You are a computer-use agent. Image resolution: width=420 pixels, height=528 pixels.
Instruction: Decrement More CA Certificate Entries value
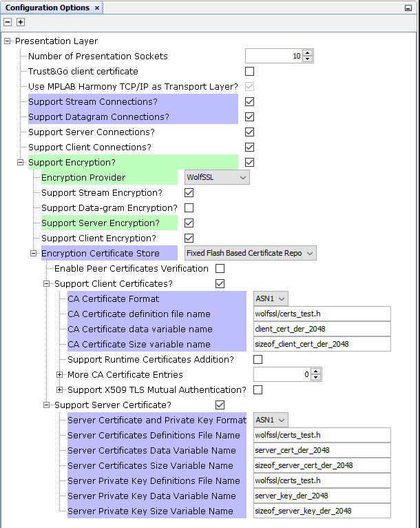click(315, 378)
